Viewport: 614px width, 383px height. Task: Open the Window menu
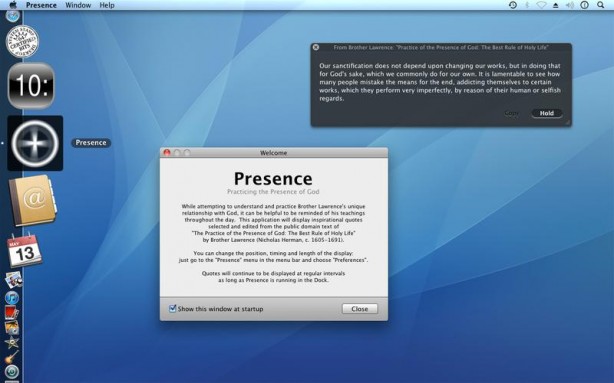click(x=78, y=5)
